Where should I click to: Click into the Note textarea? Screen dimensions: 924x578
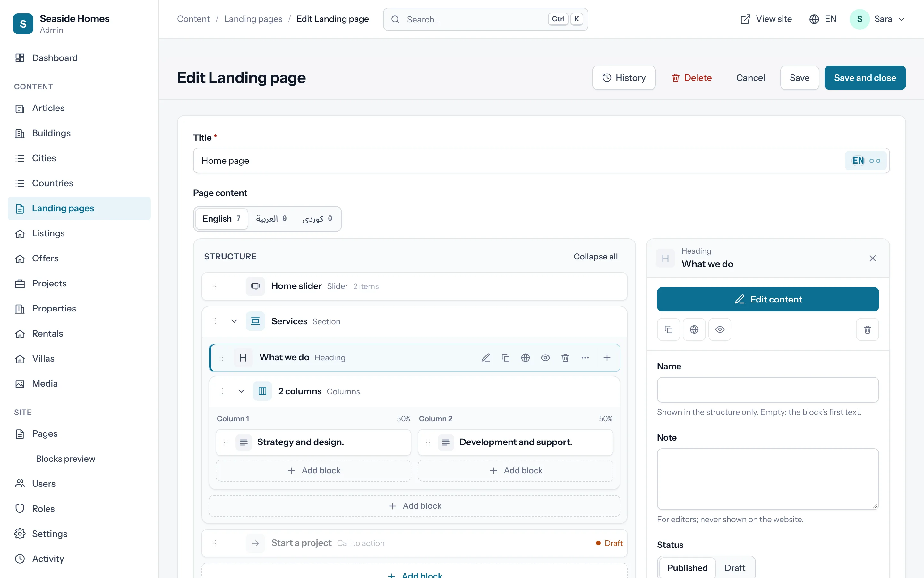point(768,479)
